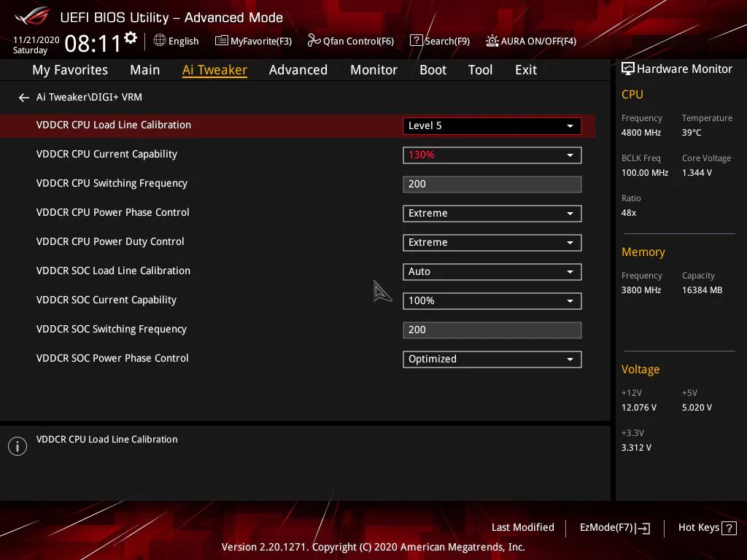The width and height of the screenshot is (747, 560).
Task: Switch to the Monitor tab
Action: pos(373,70)
